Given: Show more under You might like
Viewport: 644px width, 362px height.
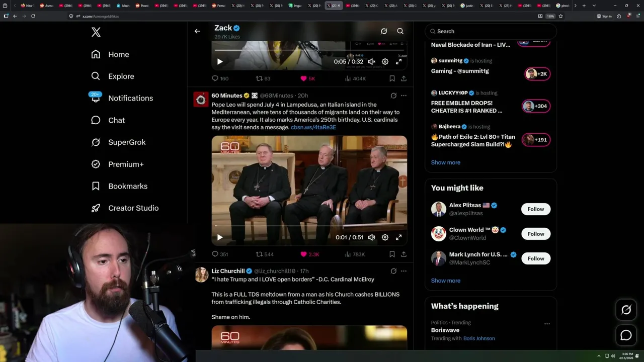Looking at the screenshot, I should (446, 281).
